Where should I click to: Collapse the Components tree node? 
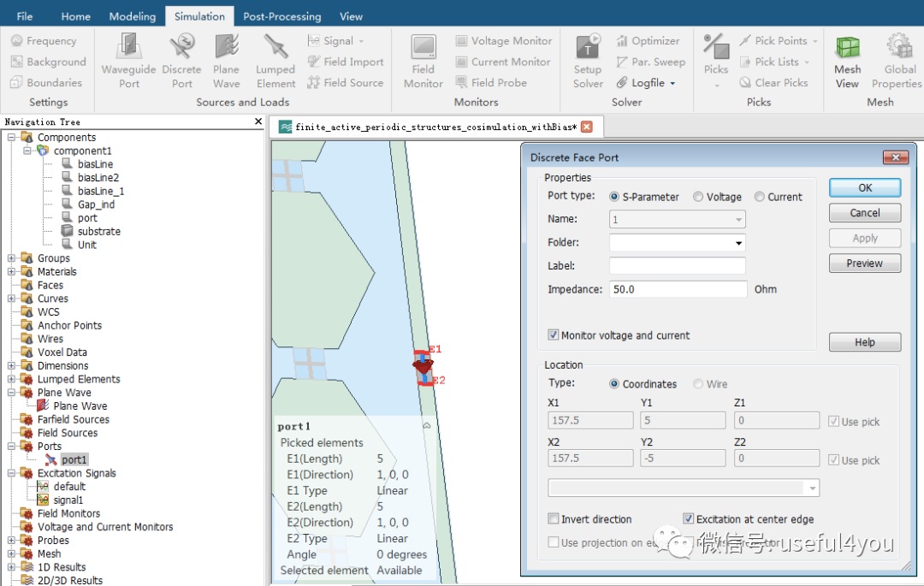coord(11,137)
